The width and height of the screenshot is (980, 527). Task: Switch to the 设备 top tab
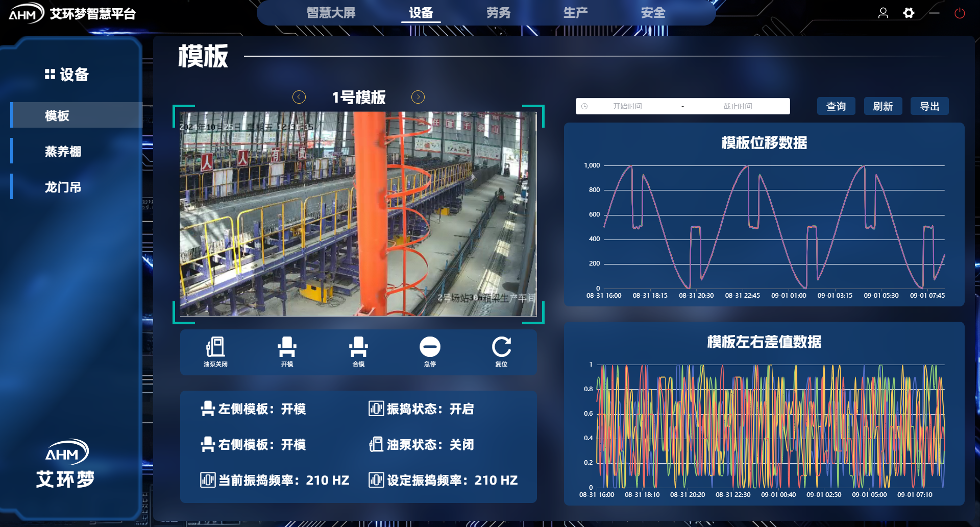(x=421, y=13)
